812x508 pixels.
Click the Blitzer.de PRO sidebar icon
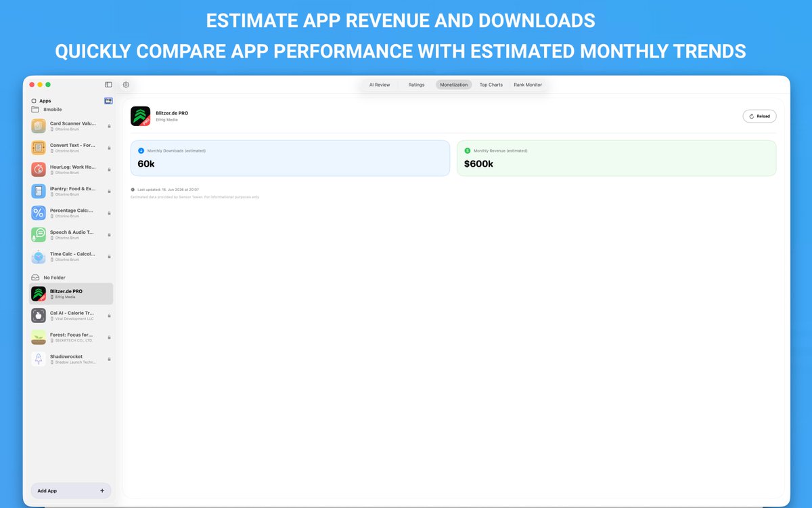(x=39, y=294)
